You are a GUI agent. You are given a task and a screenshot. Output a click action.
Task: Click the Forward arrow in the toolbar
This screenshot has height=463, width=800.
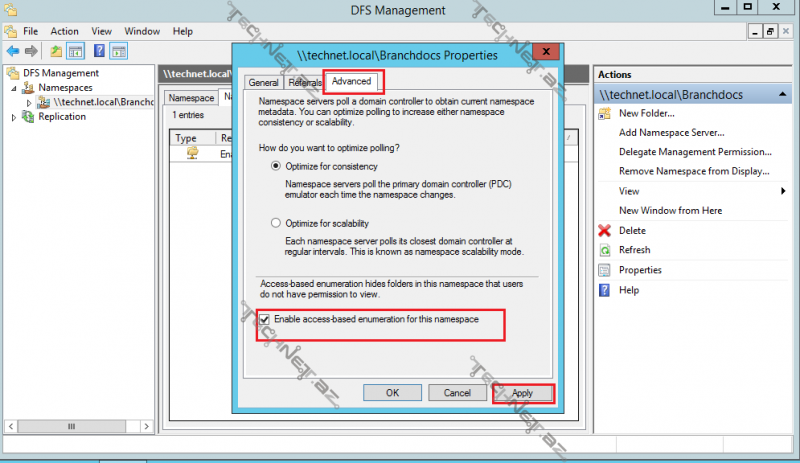(30, 51)
